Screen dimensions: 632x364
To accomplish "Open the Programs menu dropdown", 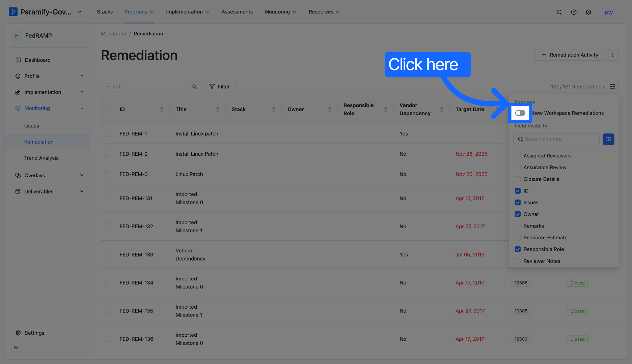I will [x=139, y=12].
